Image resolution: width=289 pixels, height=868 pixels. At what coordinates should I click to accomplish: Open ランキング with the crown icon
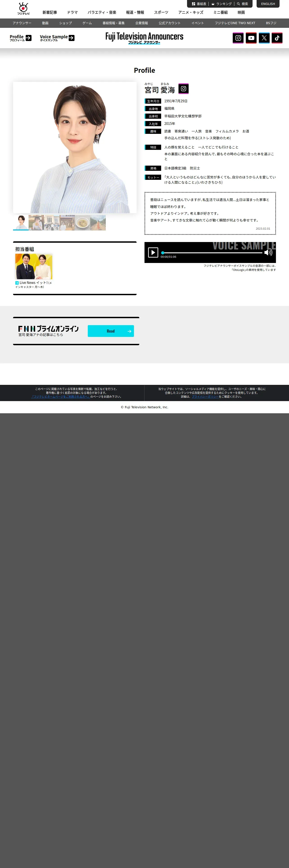click(x=221, y=4)
